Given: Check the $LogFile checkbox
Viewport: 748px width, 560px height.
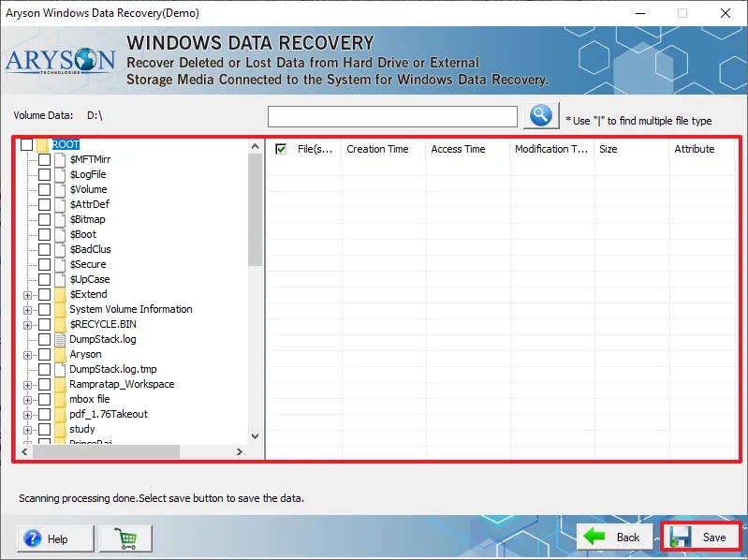Looking at the screenshot, I should point(44,174).
